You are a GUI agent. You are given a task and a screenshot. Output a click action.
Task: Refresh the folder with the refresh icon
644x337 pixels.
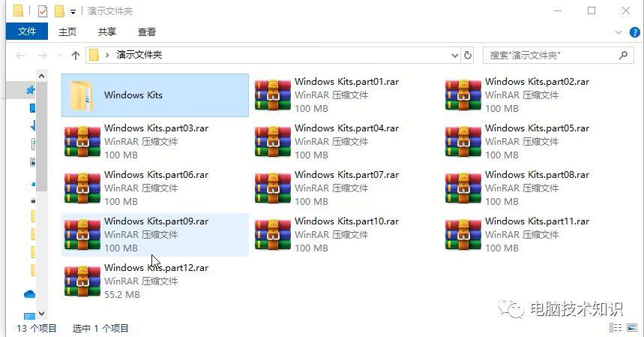coord(467,55)
